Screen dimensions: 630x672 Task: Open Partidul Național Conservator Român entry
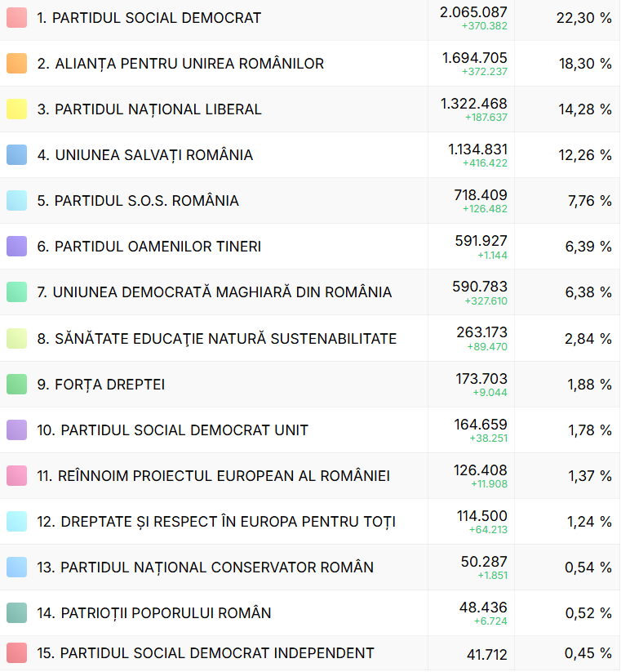click(x=216, y=567)
